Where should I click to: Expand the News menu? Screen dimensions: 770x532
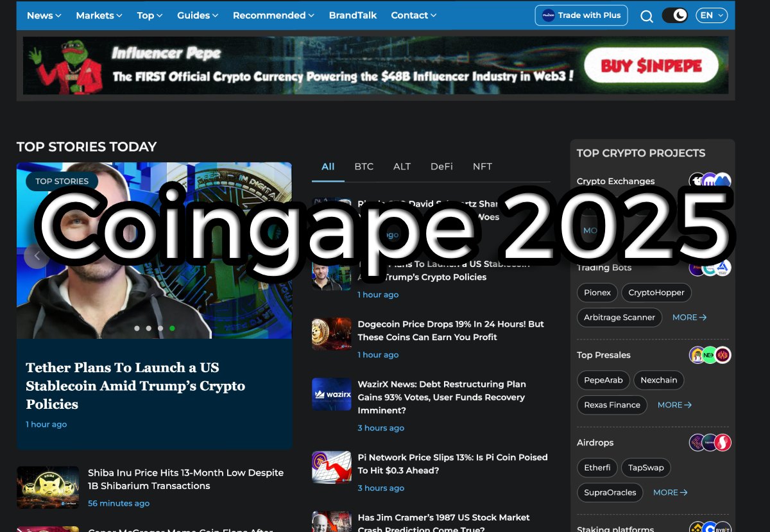click(x=44, y=15)
